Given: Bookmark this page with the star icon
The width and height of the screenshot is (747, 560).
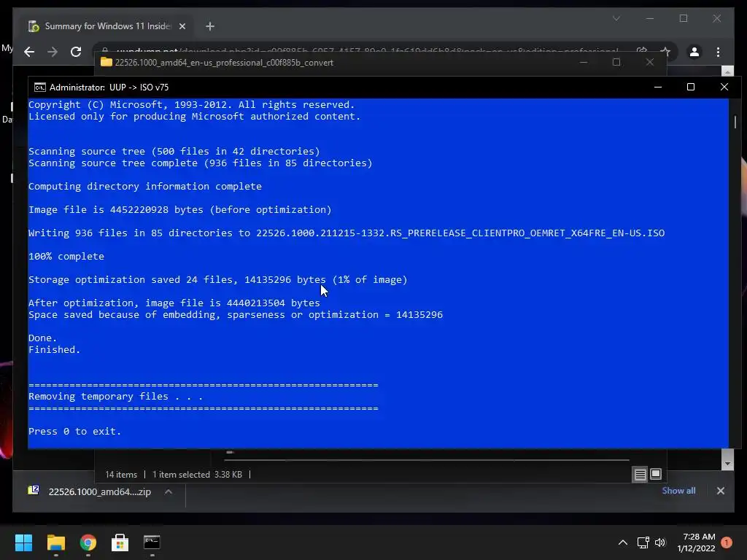Looking at the screenshot, I should click(x=665, y=52).
